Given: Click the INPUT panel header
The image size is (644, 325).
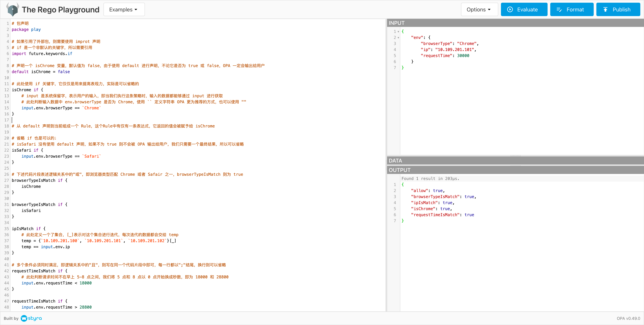Looking at the screenshot, I should [x=515, y=23].
